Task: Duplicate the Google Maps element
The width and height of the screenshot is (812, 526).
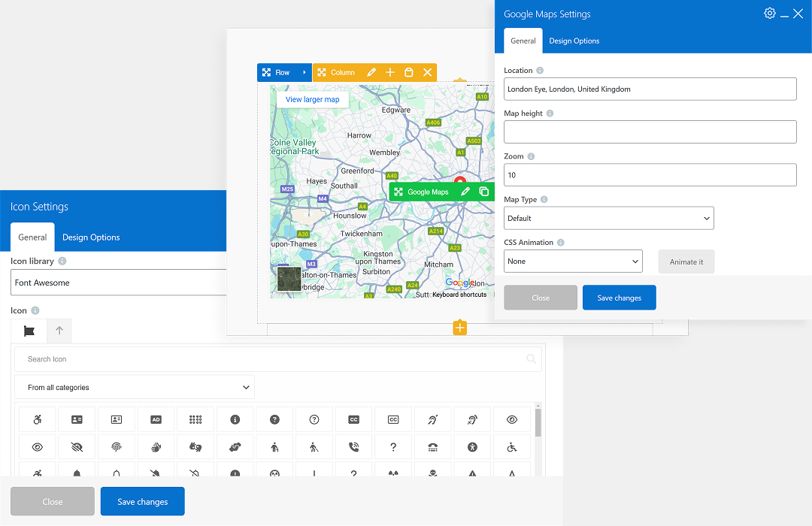Action: tap(483, 192)
